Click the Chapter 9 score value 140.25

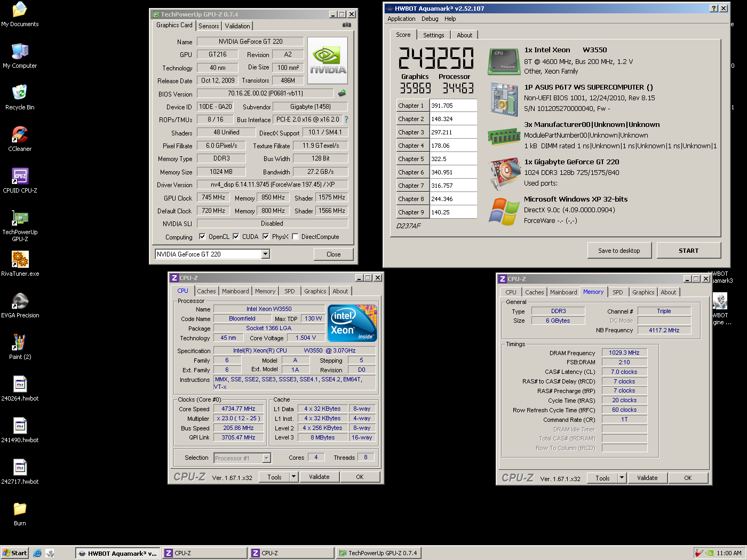point(453,212)
